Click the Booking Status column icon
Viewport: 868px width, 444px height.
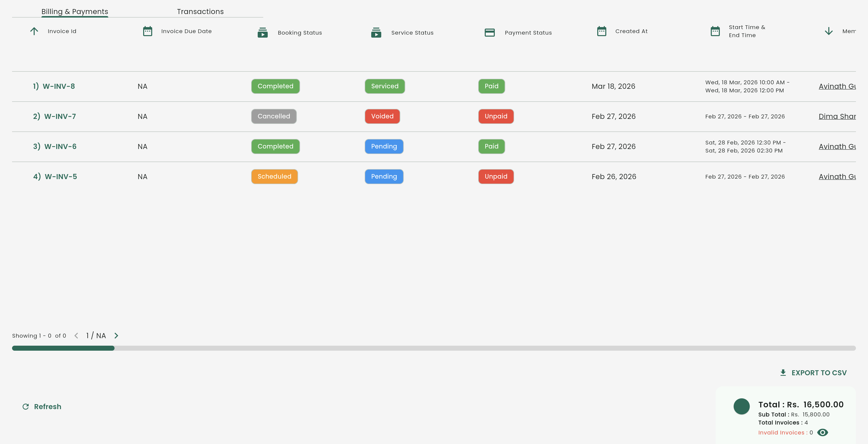pyautogui.click(x=262, y=33)
